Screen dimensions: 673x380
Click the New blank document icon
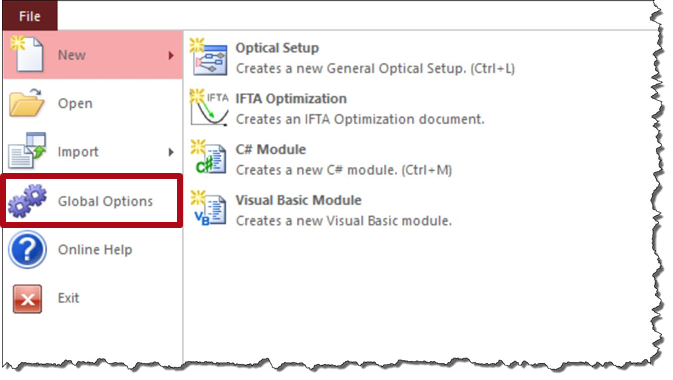pyautogui.click(x=27, y=54)
